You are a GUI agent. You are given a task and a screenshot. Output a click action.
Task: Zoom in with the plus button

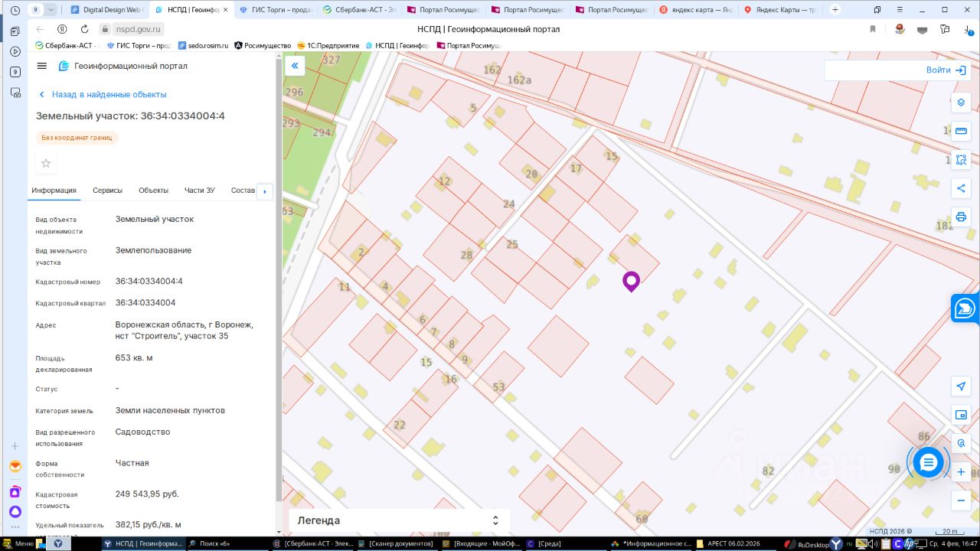coord(961,472)
